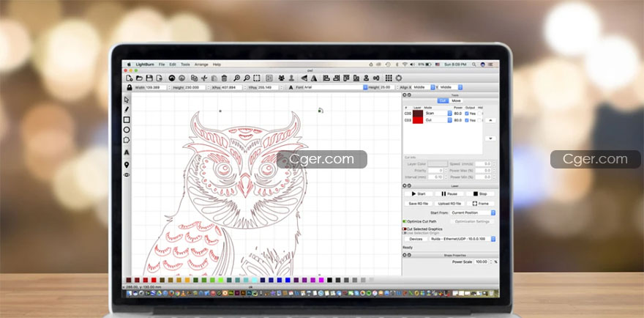The height and width of the screenshot is (318, 644).
Task: Click the Delete trash can icon
Action: (x=224, y=78)
